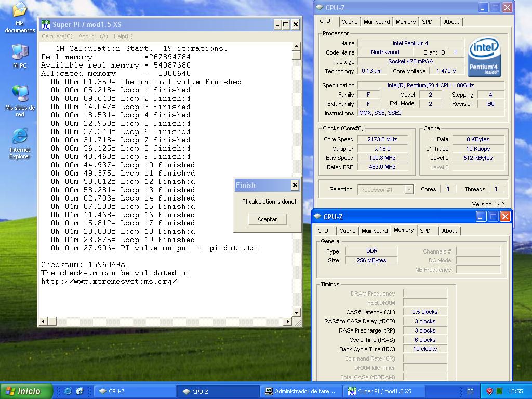Switch to SPD tab in upper CPU-Z

pos(428,22)
